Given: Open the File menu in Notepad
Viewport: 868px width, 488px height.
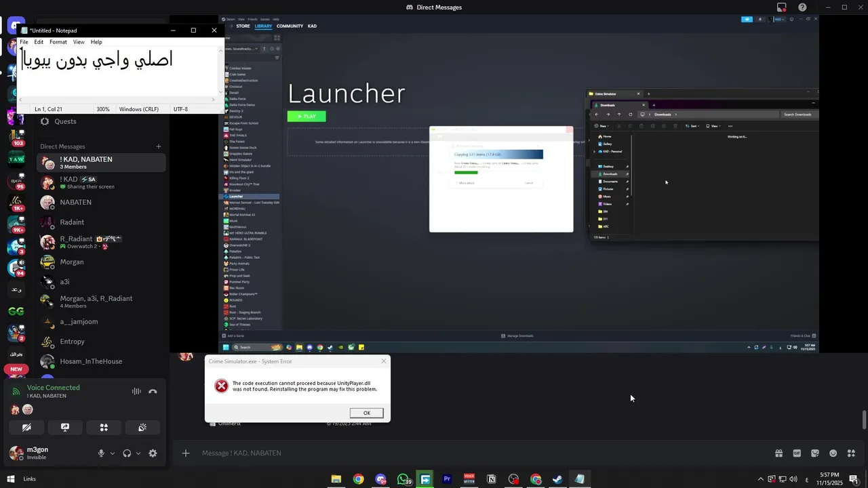Looking at the screenshot, I should (24, 42).
